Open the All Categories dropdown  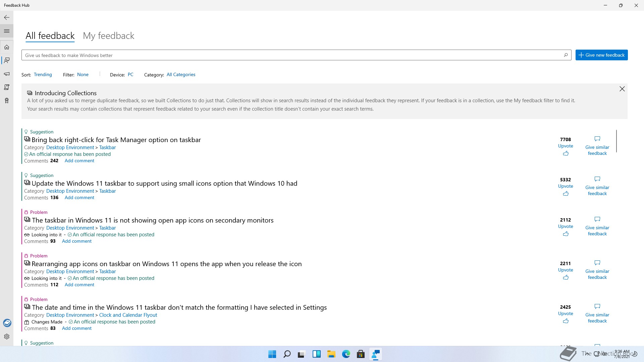click(x=181, y=74)
